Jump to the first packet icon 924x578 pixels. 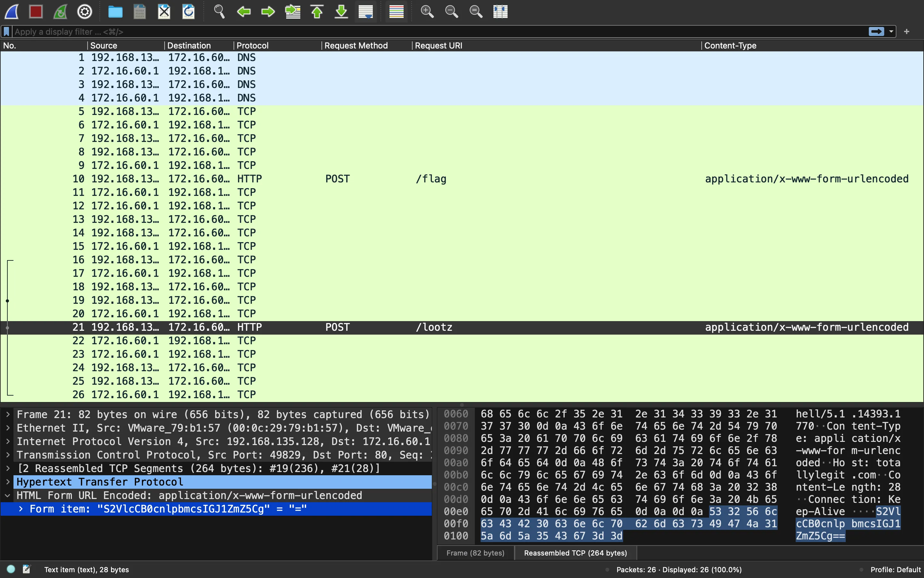[317, 12]
